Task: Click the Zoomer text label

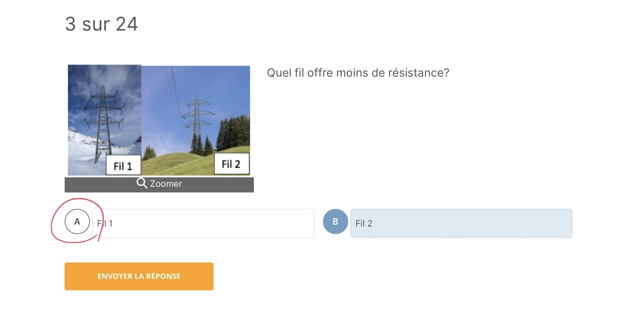Action: 166,184
